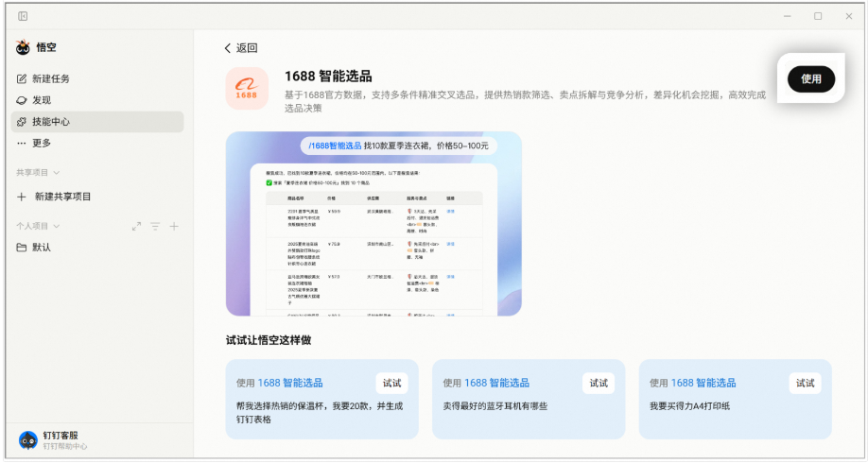Select the card 帮我选择热销的保温杯

[322, 400]
